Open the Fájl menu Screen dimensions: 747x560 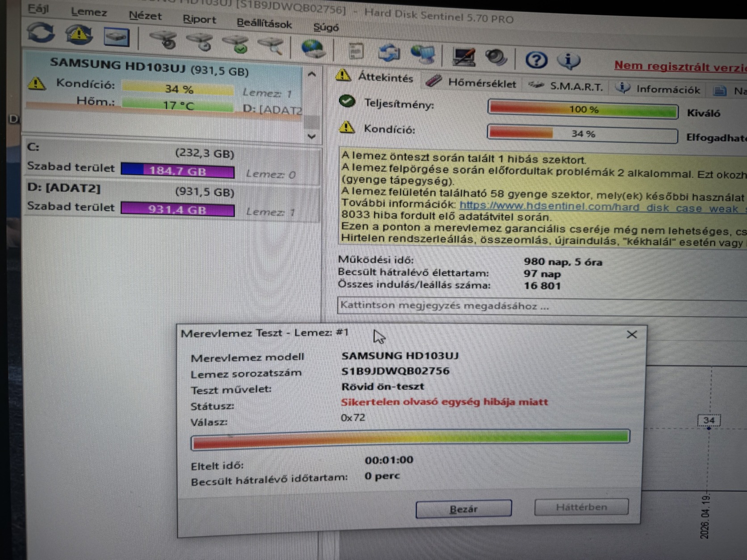(38, 8)
